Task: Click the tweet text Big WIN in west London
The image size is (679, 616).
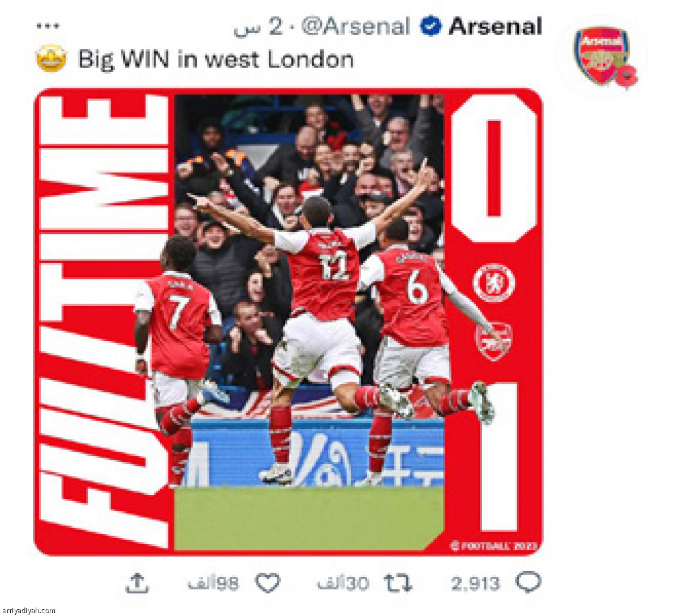Action: tap(216, 59)
